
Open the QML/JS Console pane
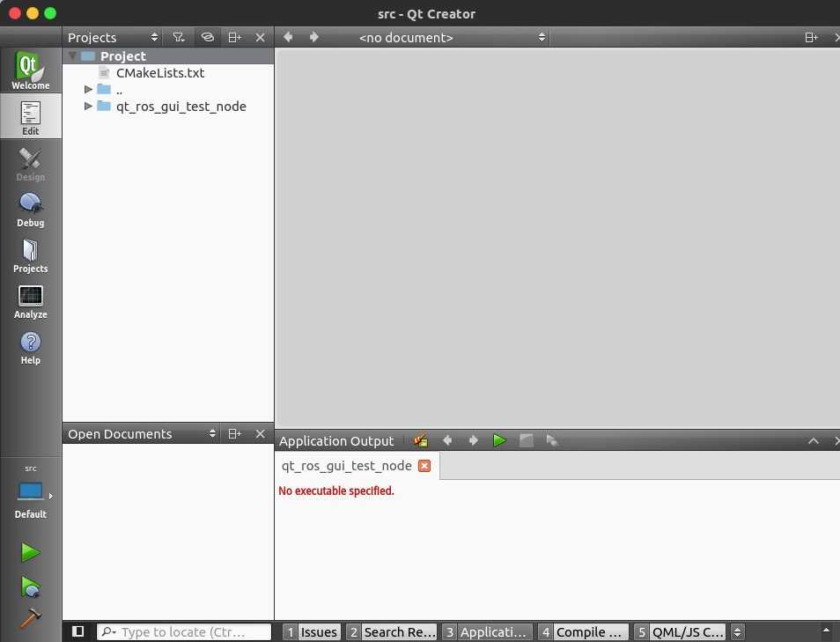coord(680,631)
